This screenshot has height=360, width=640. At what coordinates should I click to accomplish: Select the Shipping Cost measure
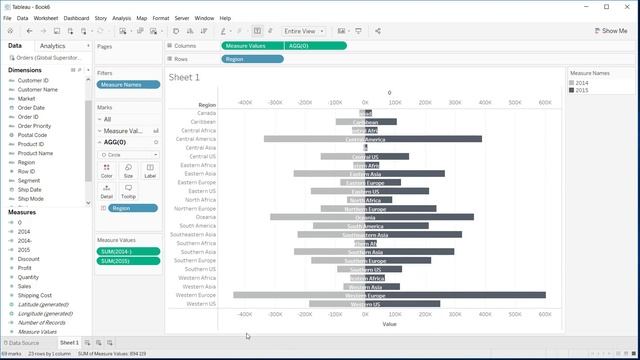point(35,296)
